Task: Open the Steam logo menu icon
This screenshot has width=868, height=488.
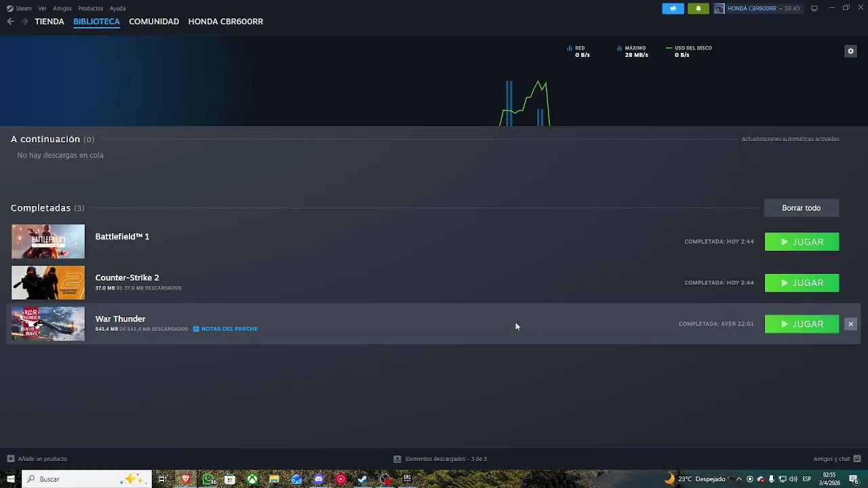Action: click(9, 8)
